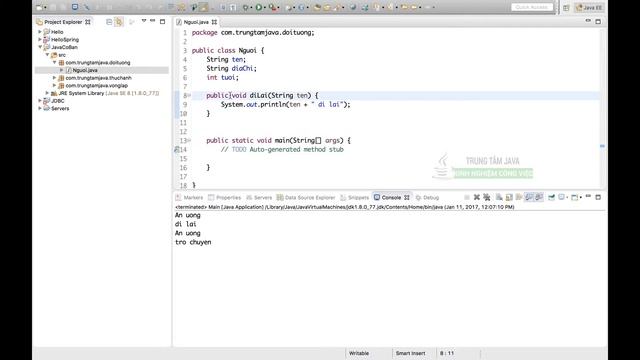The width and height of the screenshot is (640, 360).
Task: Switch to the Java EE perspective
Action: click(x=589, y=8)
